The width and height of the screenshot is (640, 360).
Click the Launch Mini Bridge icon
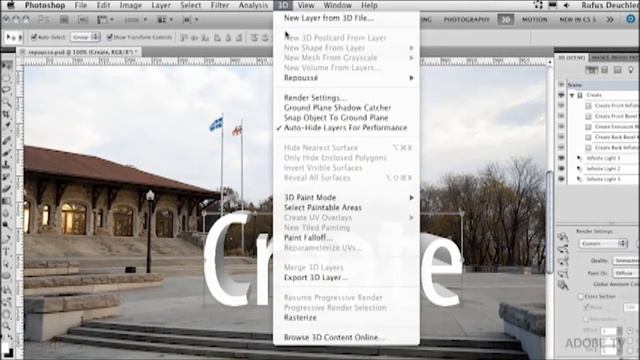(x=83, y=19)
